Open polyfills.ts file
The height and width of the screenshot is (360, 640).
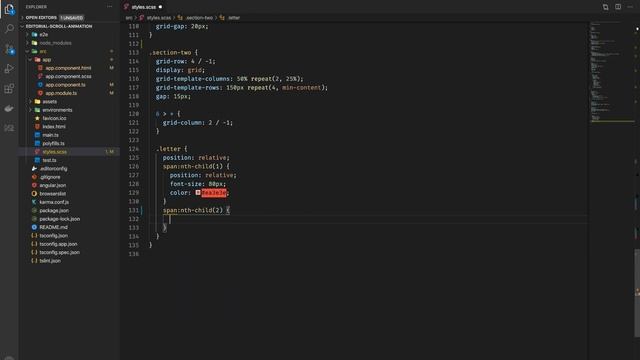[x=53, y=143]
